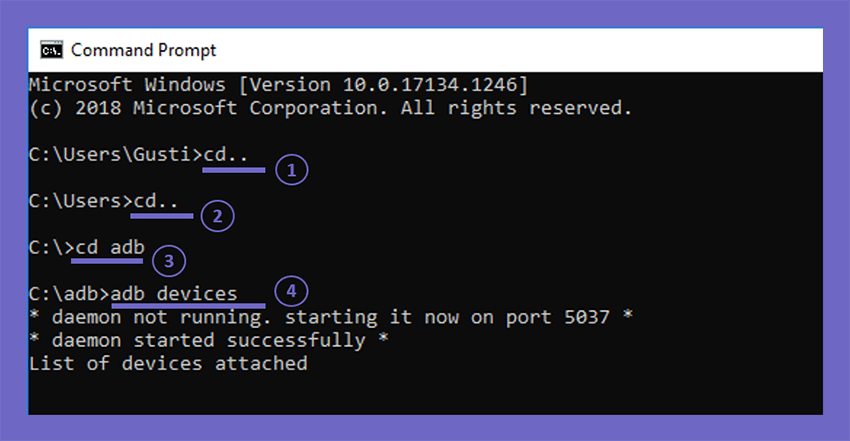The image size is (850, 441).
Task: Click the circled number 2 annotation
Action: point(217,216)
